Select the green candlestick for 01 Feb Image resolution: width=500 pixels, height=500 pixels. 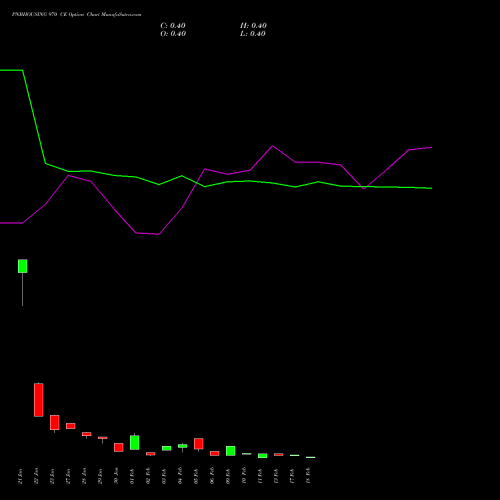(x=135, y=442)
